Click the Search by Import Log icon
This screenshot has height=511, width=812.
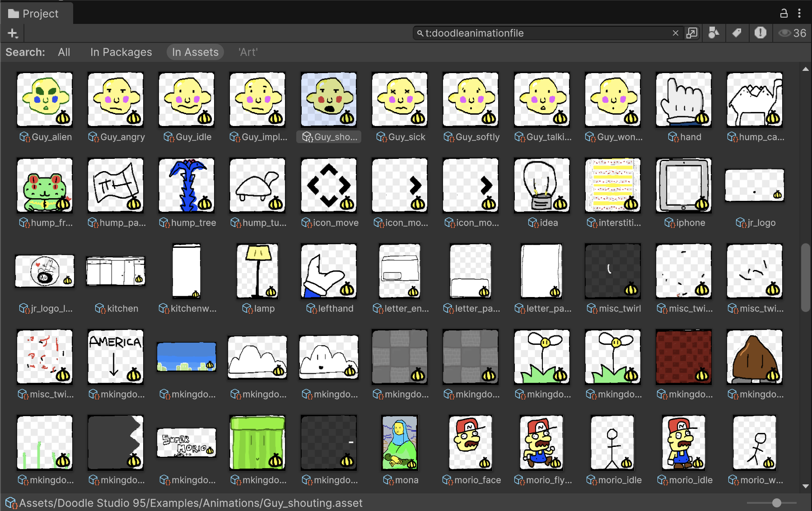tap(761, 33)
